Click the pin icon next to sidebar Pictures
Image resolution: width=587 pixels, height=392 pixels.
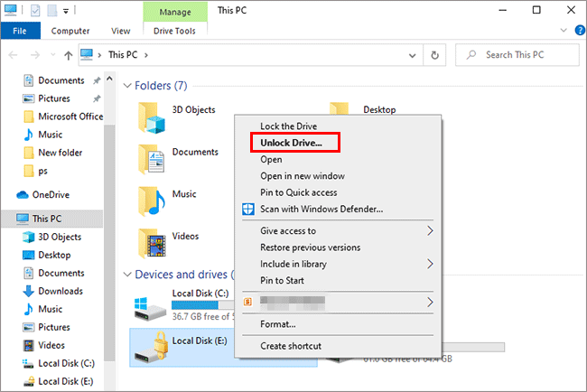[x=97, y=98]
